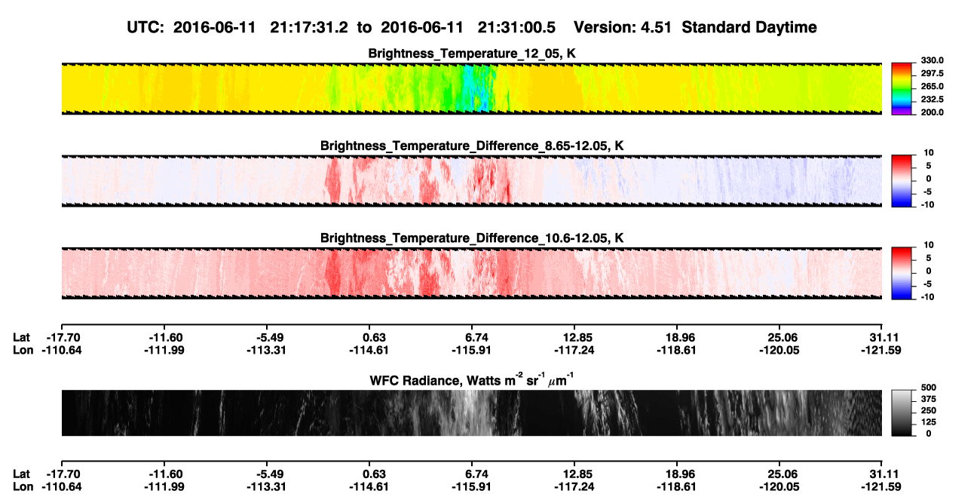Click the Lat row label below WFC panel

point(22,474)
